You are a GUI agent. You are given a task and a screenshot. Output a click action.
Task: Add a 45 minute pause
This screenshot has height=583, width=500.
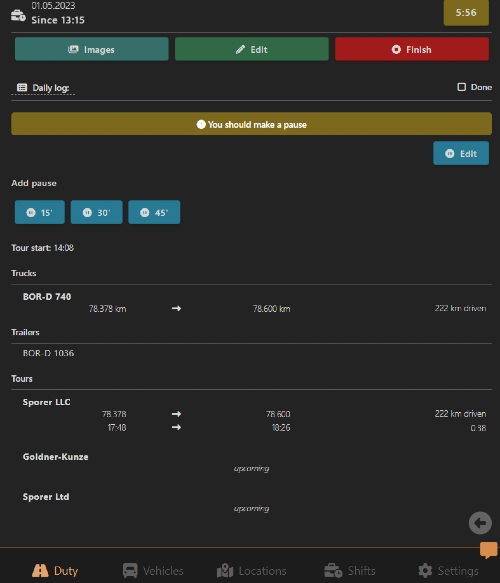coord(154,212)
